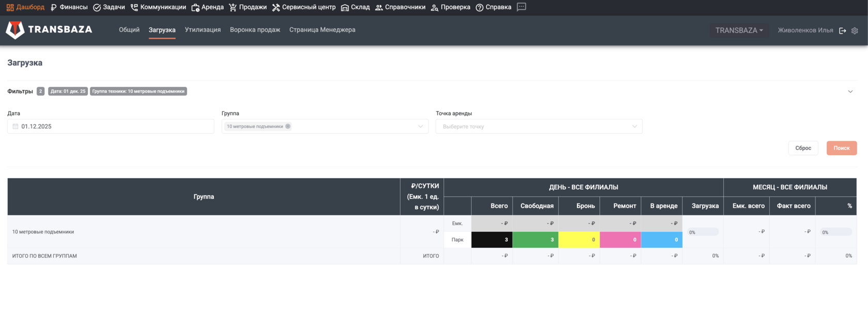Open Финансы with ruble icon
The image size is (868, 311).
[x=69, y=7]
